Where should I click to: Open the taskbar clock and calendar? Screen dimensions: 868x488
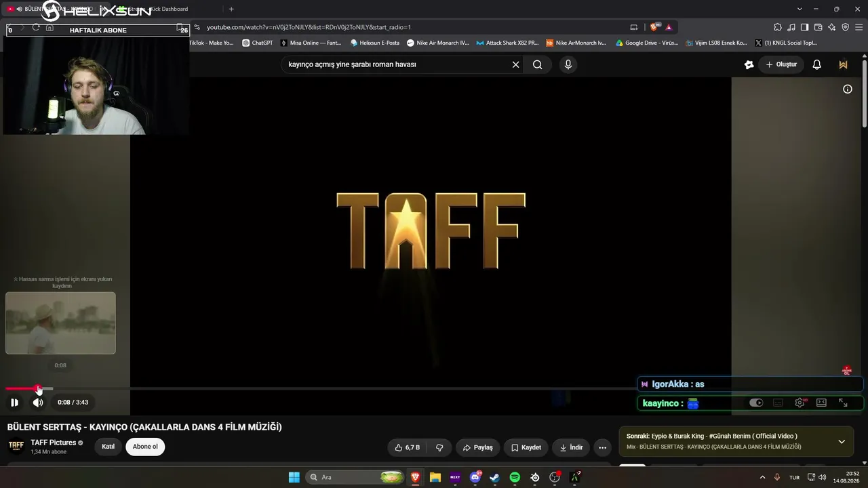[847, 477]
